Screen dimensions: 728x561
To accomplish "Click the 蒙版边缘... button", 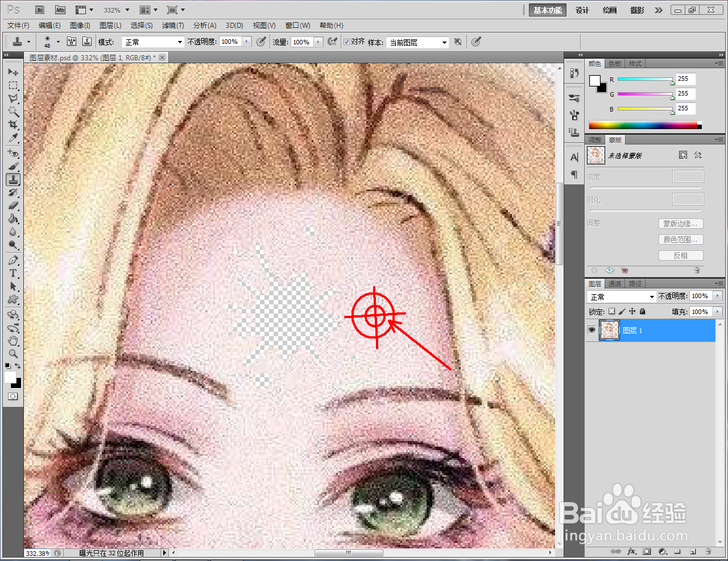I will [681, 224].
